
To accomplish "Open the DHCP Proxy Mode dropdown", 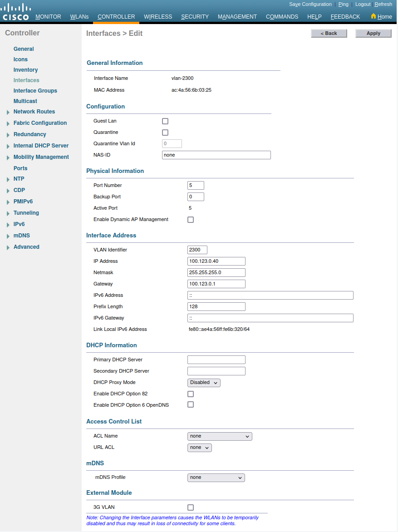I will 204,383.
